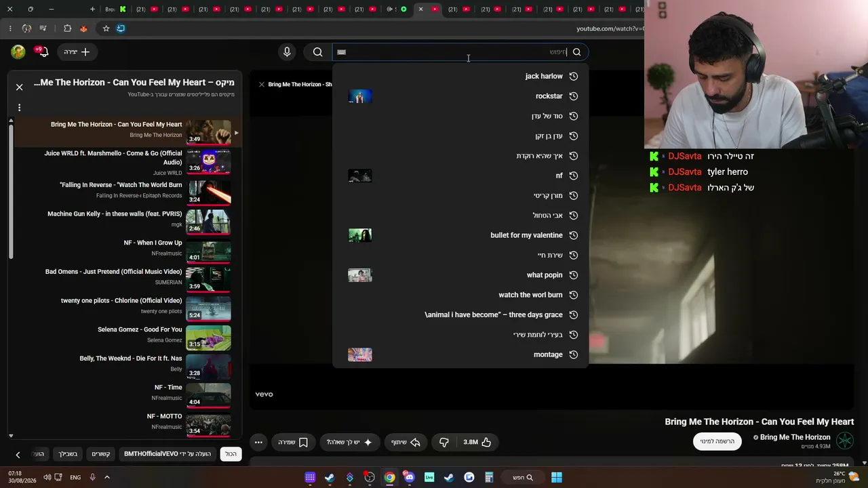Open the YouTube account avatar menu
Viewport: 868px width, 488px height.
click(x=18, y=52)
